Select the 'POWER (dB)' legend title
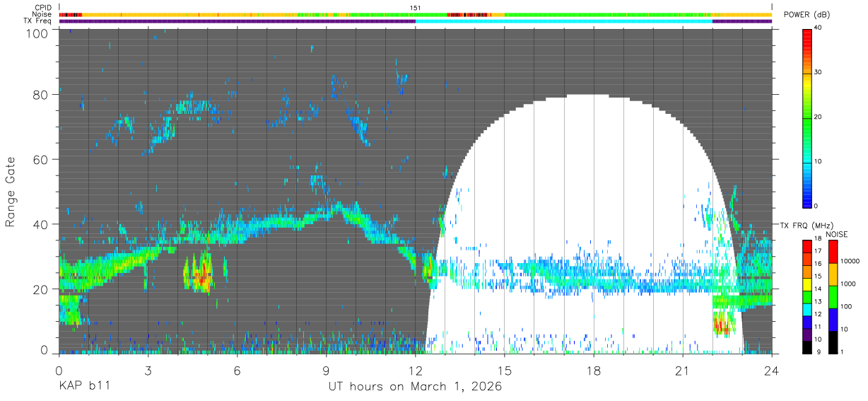 coord(806,15)
